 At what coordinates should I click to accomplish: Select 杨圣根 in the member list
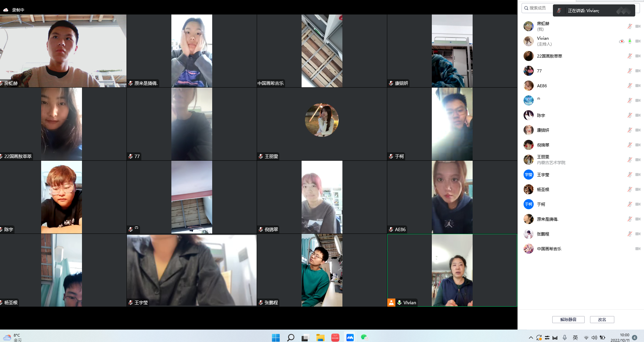click(543, 189)
